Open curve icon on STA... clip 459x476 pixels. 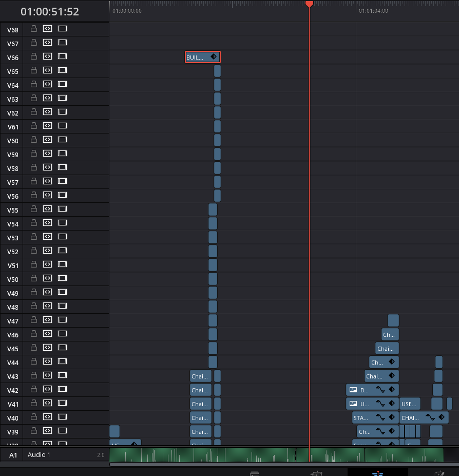point(380,417)
